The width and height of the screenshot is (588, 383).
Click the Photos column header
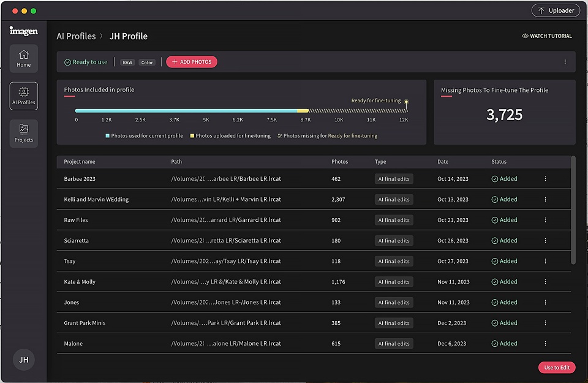tap(339, 162)
